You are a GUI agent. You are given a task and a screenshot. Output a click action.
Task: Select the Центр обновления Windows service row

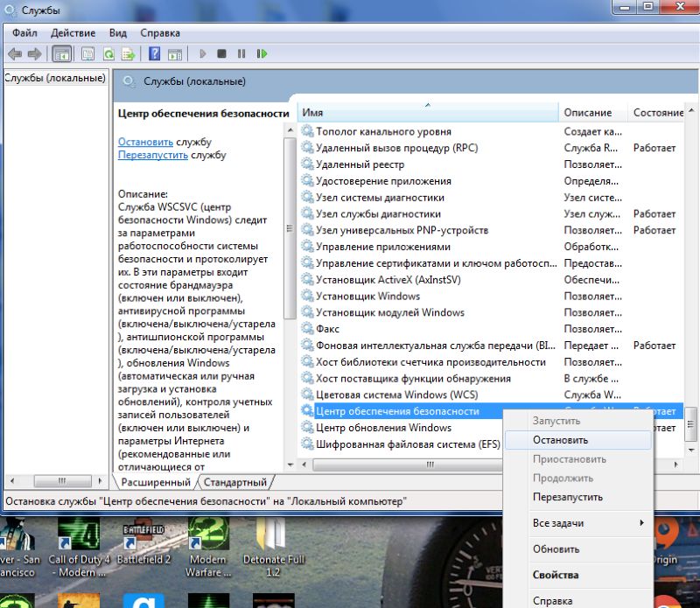tap(383, 428)
